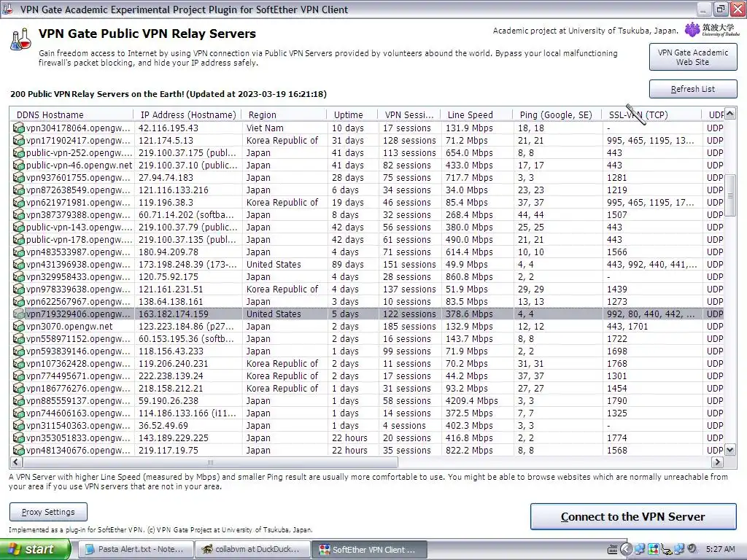
Task: Select IP address 42.116.195.43
Action: (x=169, y=128)
